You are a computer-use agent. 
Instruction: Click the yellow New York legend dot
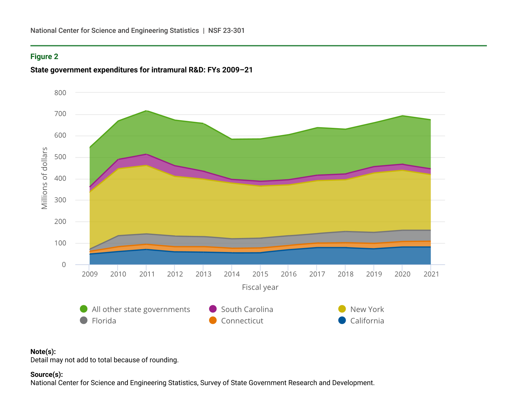coord(342,309)
